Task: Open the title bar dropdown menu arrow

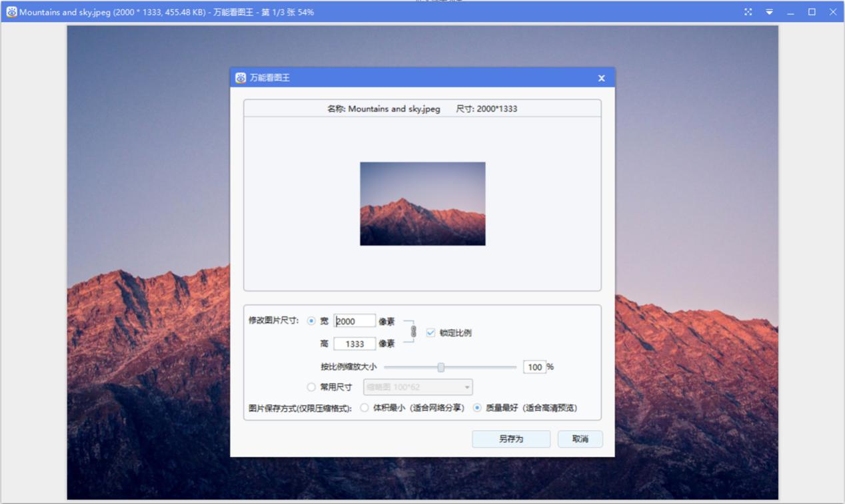Action: coord(769,12)
